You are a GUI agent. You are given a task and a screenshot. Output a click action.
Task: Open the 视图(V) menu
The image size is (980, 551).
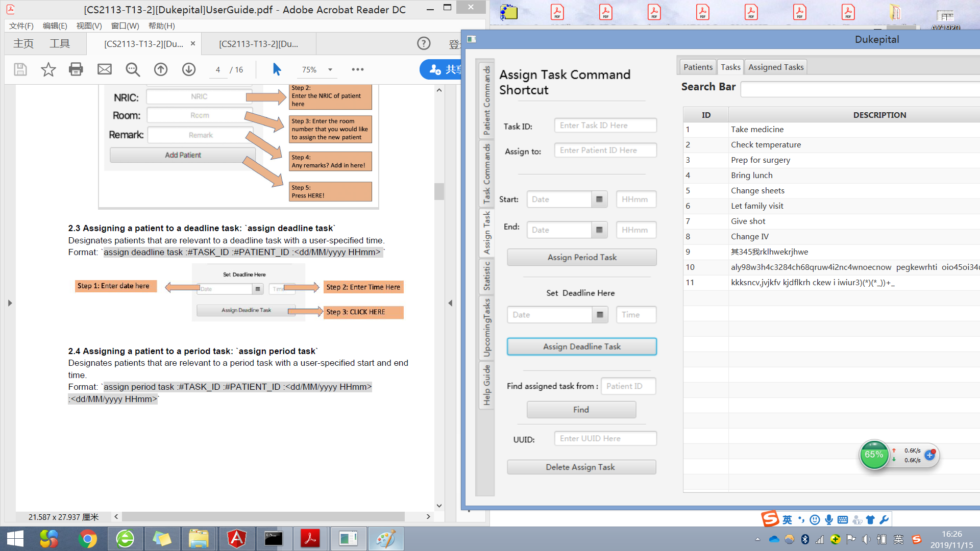[89, 26]
